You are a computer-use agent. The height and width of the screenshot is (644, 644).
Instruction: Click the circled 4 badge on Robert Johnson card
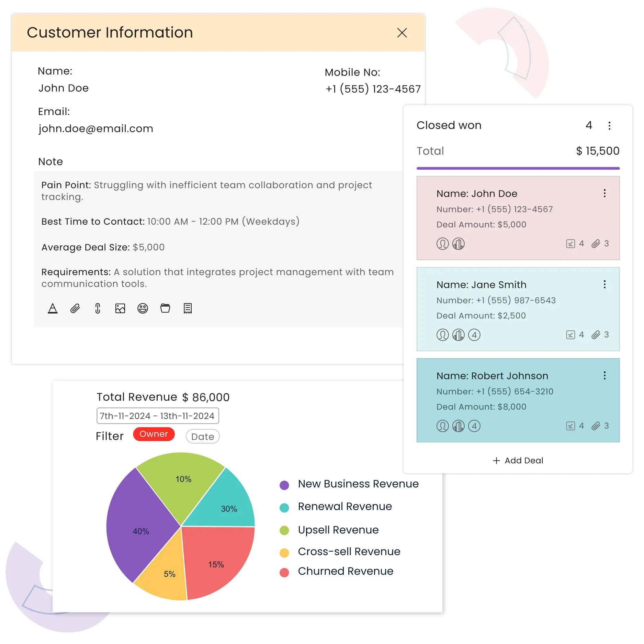click(474, 426)
